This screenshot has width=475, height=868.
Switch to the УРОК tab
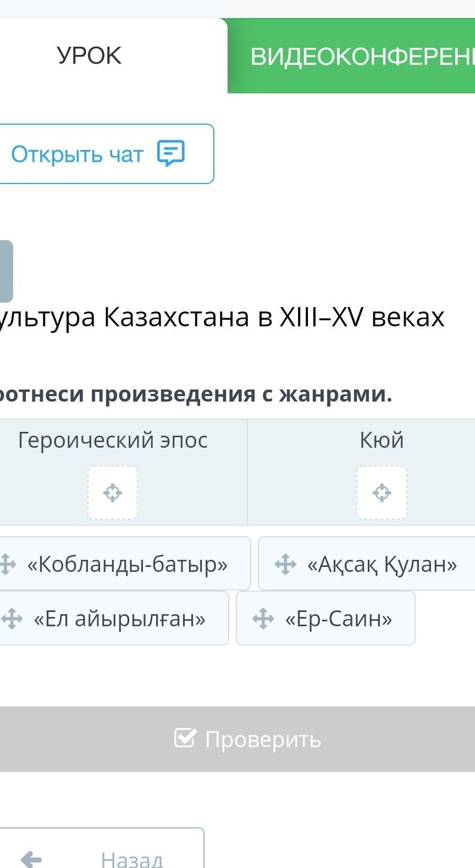click(x=89, y=56)
